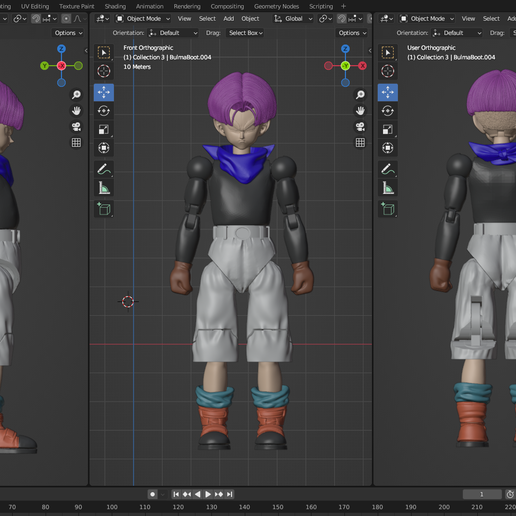Select the Select Box tool in User Orthographic viewport
Image resolution: width=516 pixels, height=516 pixels.
(388, 53)
